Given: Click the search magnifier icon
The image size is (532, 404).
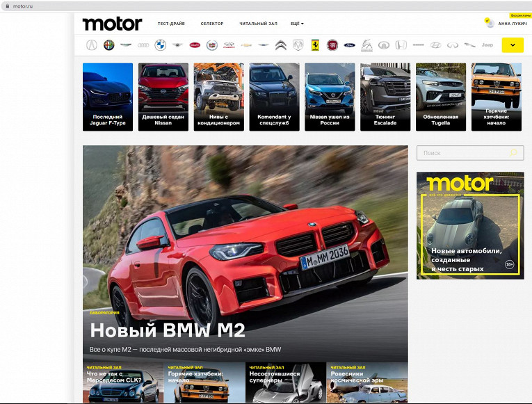Looking at the screenshot, I should click(x=513, y=153).
